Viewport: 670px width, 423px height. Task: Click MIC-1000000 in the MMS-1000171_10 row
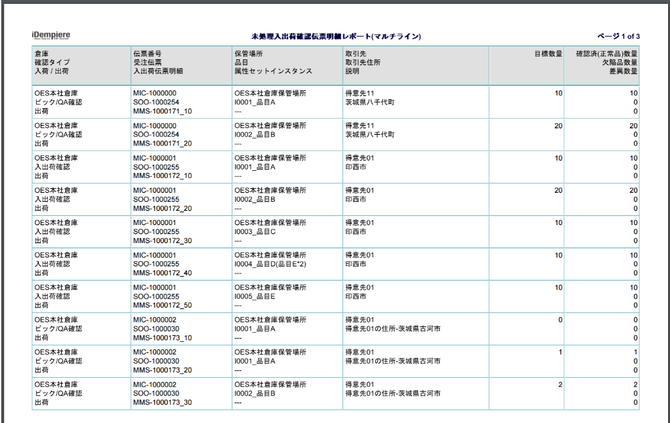click(155, 93)
